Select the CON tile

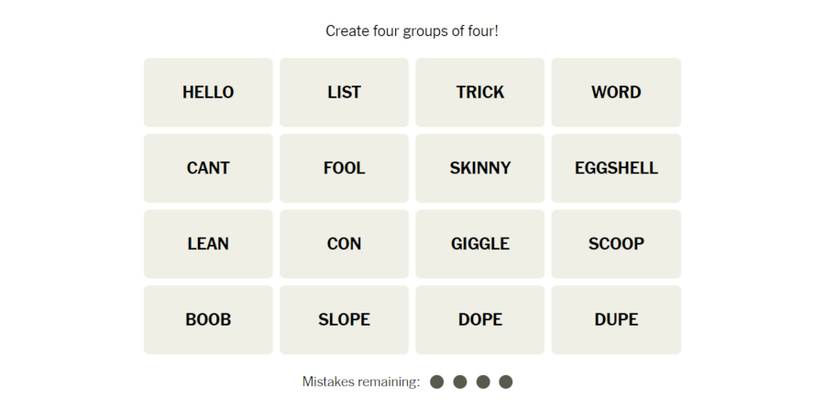pos(344,244)
